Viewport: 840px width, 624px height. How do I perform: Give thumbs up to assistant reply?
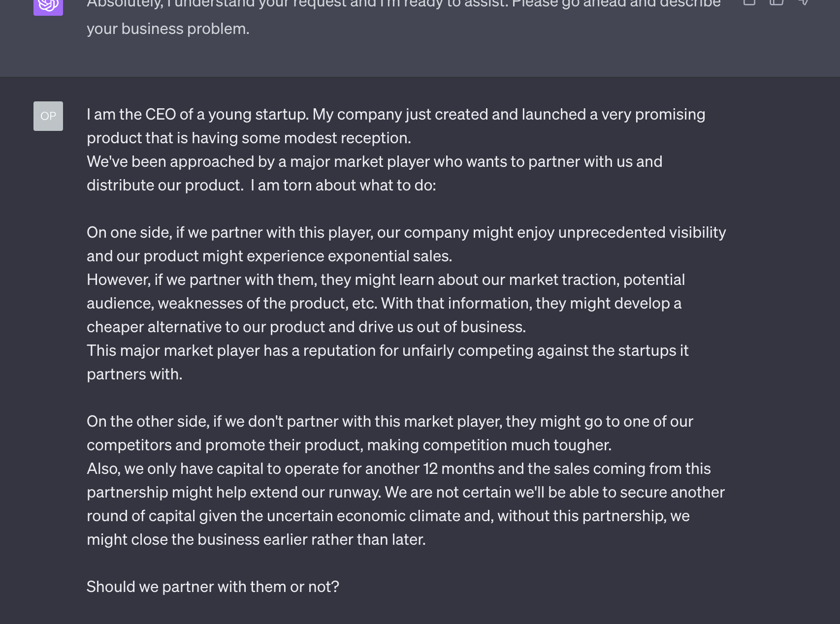776,2
